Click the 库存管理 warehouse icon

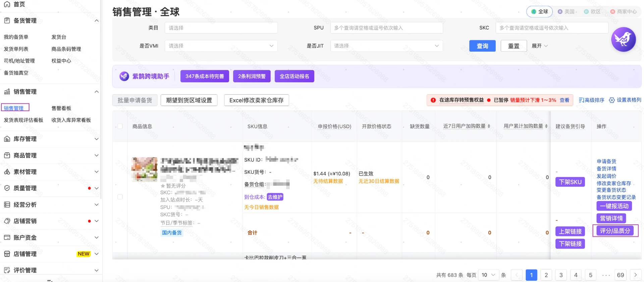(7, 139)
